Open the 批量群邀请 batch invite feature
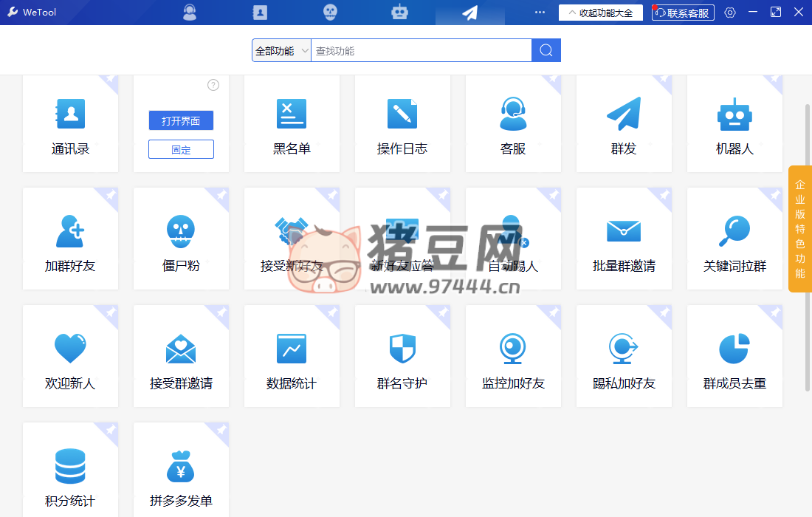Image resolution: width=812 pixels, height=517 pixels. (624, 241)
